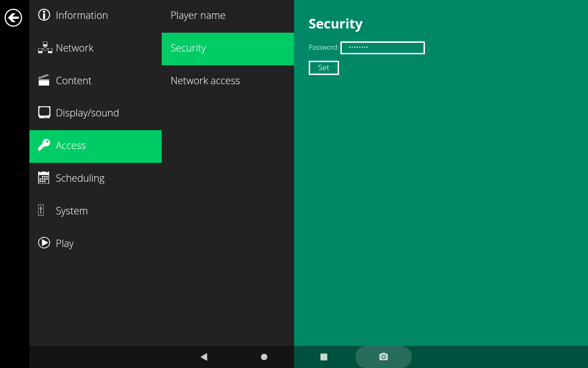Viewport: 588px width, 368px height.
Task: Tap the Android recent apps square
Action: 324,357
